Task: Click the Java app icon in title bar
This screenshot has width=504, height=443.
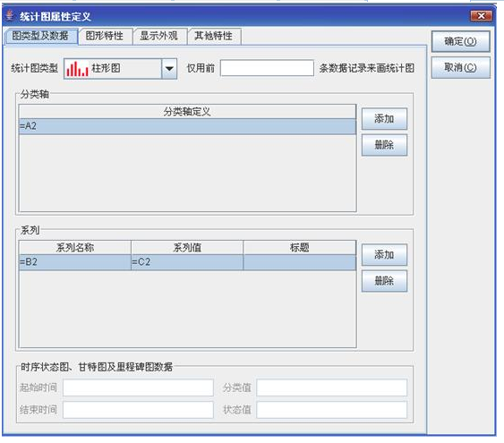Action: click(10, 15)
